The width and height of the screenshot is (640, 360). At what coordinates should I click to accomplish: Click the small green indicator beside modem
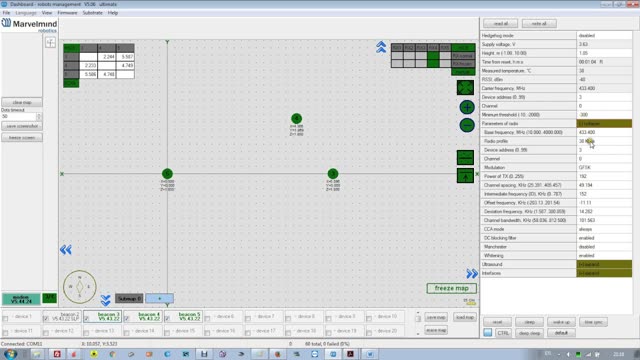49,298
